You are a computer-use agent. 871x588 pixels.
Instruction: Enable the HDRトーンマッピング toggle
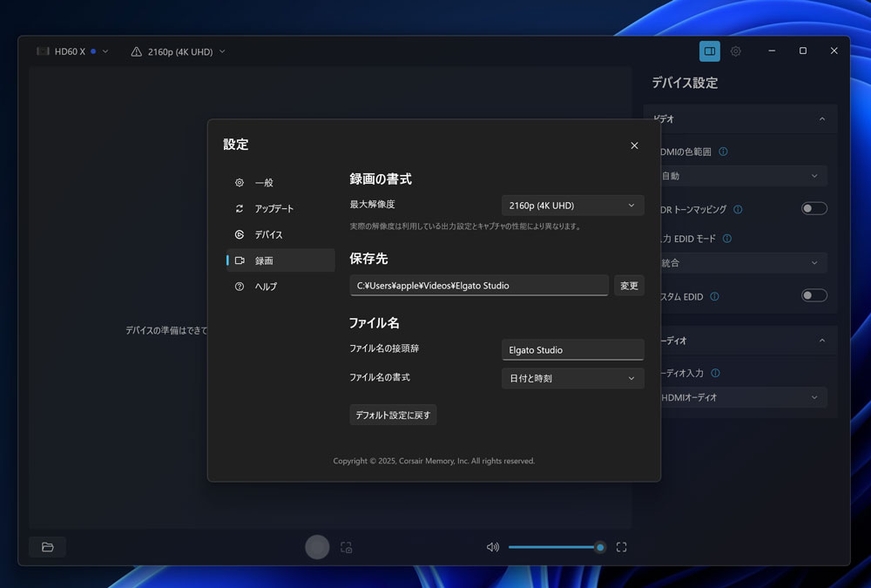coord(814,209)
